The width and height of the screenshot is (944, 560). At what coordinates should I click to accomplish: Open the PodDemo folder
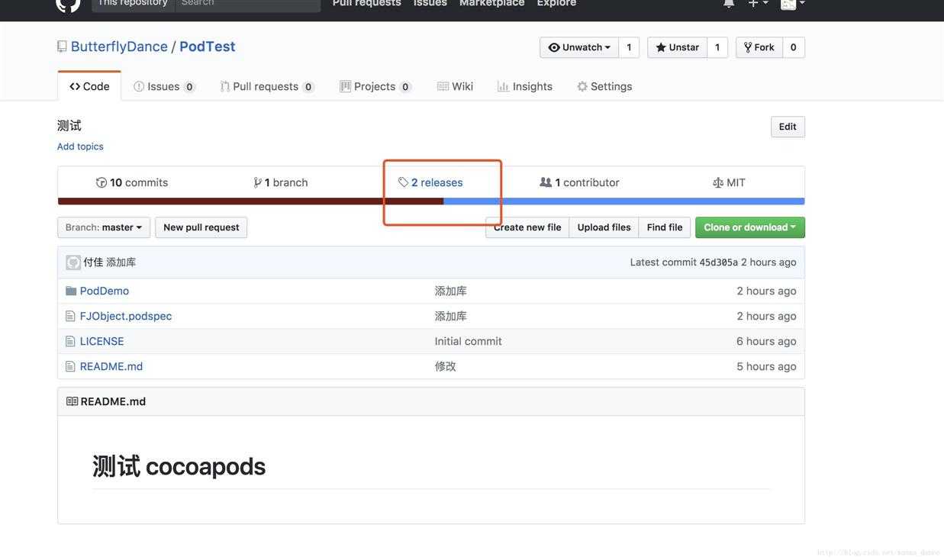(105, 291)
